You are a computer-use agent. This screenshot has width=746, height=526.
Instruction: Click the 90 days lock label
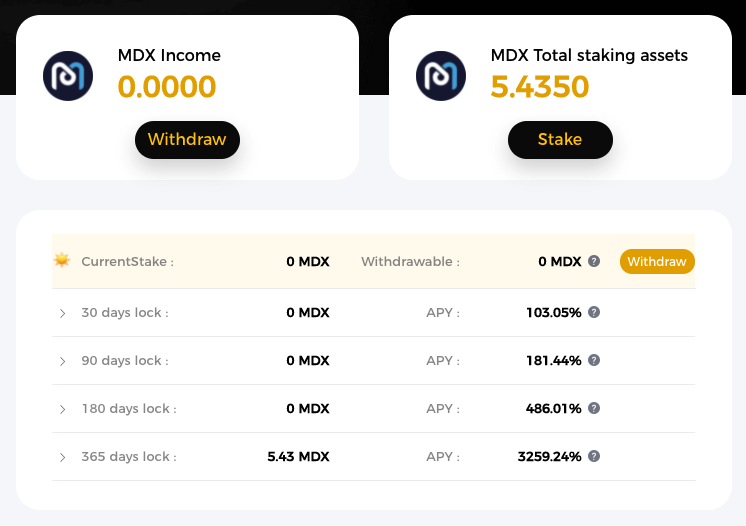[125, 361]
